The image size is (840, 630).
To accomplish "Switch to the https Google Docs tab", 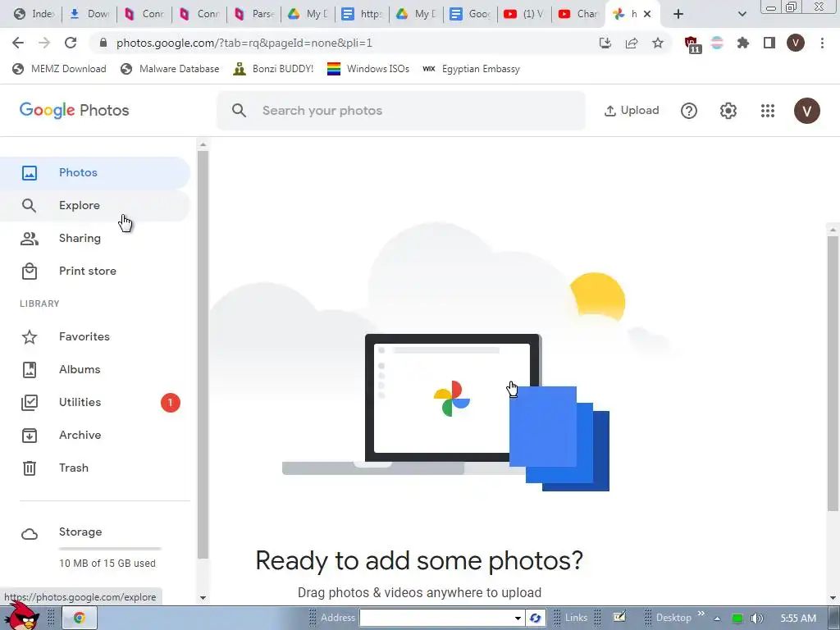I will 362,14.
